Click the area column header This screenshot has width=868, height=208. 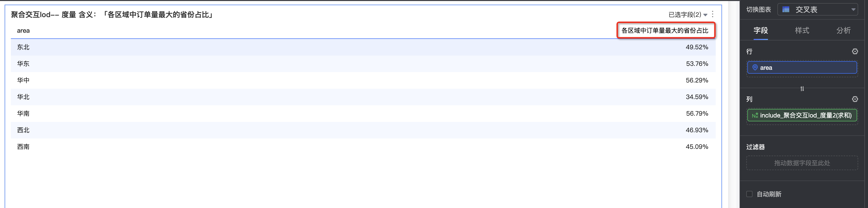(x=23, y=30)
